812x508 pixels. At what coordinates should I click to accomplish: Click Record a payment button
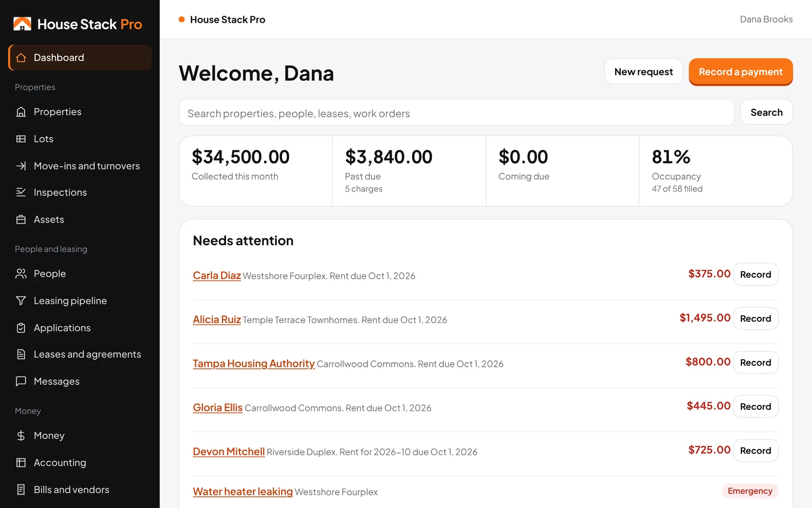(x=740, y=72)
